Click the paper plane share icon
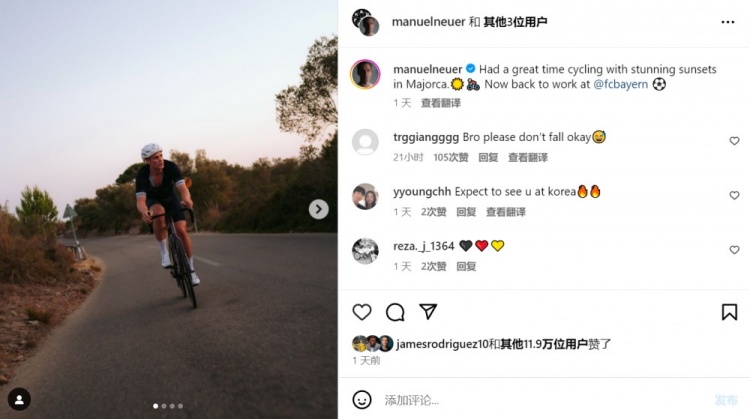Image resolution: width=750 pixels, height=419 pixels. pos(428,311)
